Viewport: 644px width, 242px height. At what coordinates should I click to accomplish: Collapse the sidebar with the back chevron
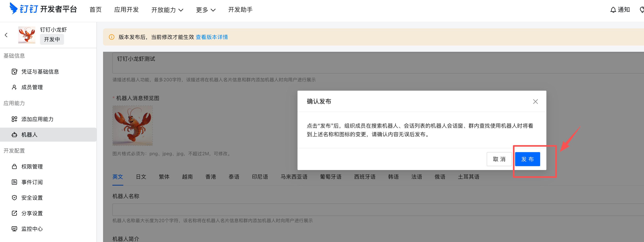pos(6,35)
